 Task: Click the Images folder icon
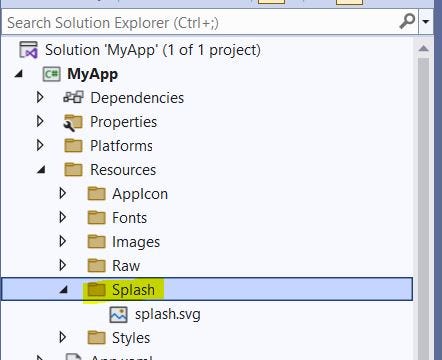click(97, 242)
